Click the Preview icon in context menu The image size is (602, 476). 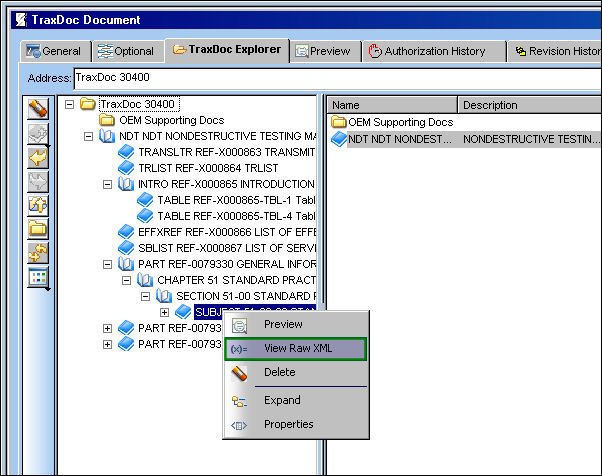click(239, 326)
